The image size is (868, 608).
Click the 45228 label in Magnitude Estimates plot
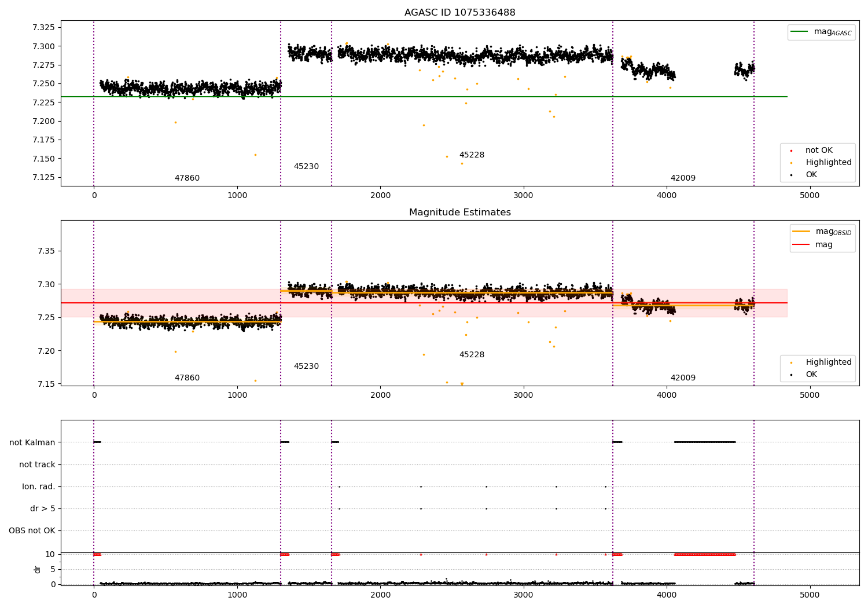[472, 355]
